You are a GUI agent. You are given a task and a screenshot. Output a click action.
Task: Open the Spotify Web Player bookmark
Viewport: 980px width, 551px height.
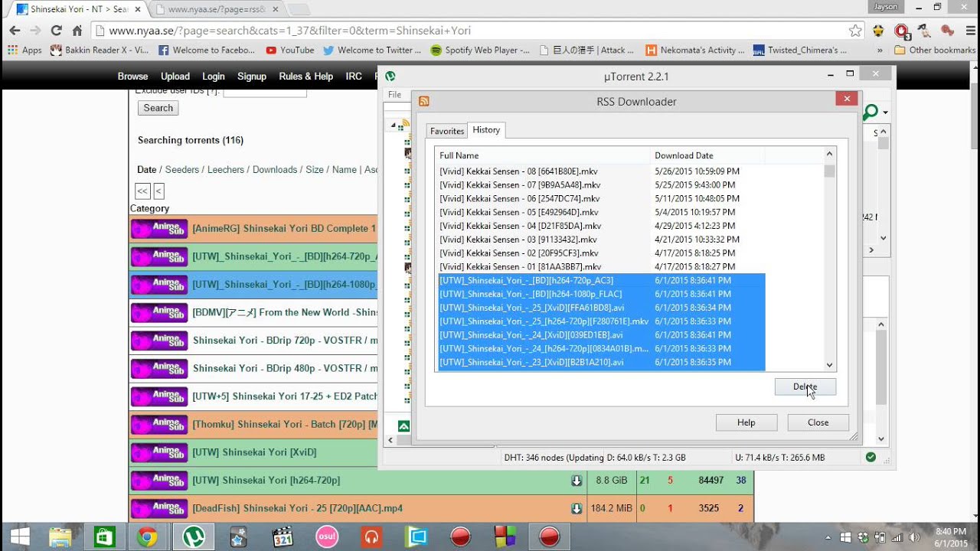[x=480, y=51]
